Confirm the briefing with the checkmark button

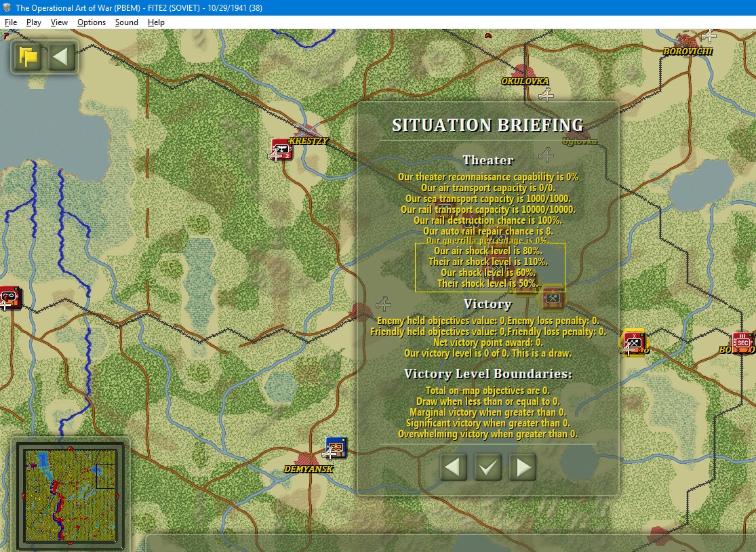488,467
